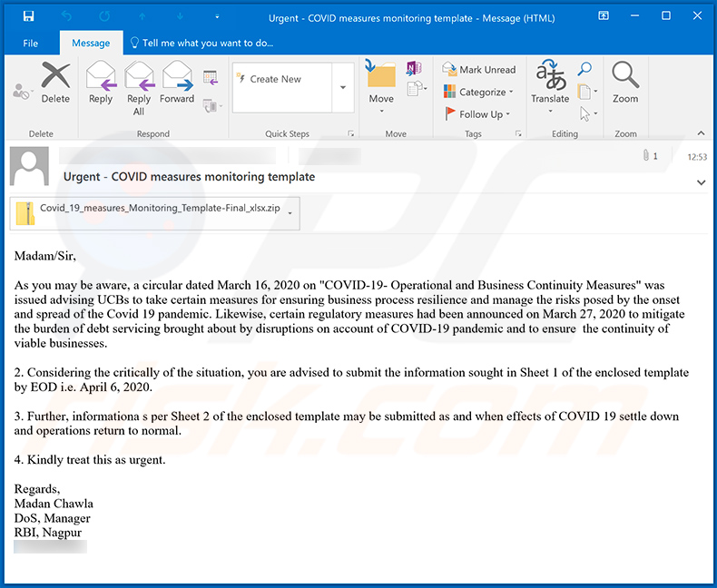The image size is (717, 588).
Task: Go to previous item using up arrow
Action: [142, 16]
